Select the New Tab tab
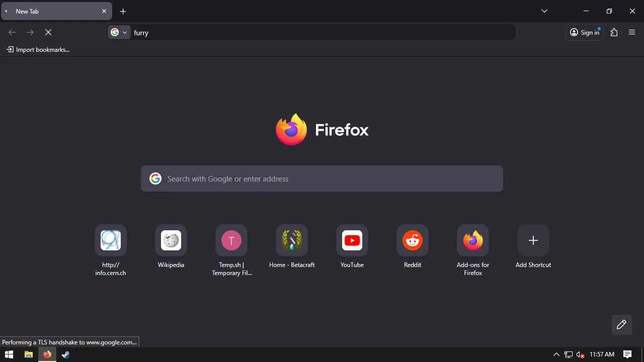Image resolution: width=644 pixels, height=362 pixels. 56,11
